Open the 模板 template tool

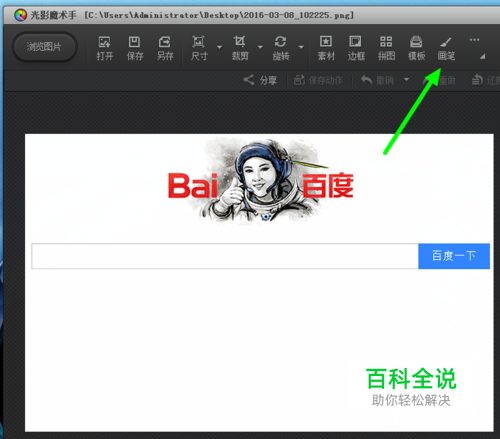click(416, 48)
